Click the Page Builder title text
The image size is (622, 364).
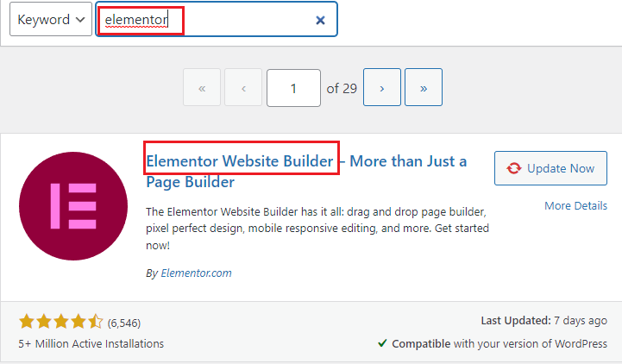(190, 182)
